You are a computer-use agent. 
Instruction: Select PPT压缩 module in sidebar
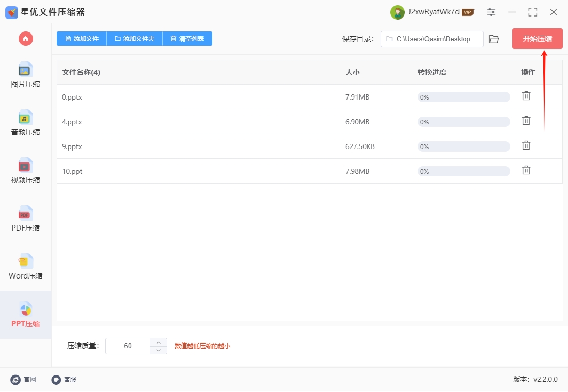25,315
